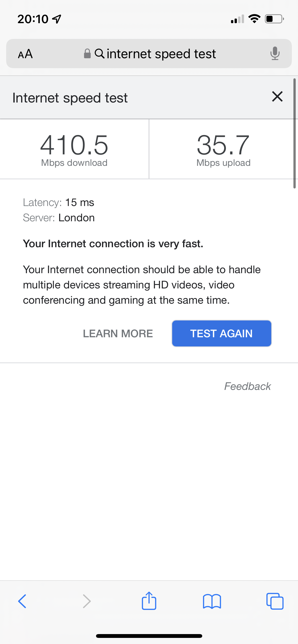Tap the AA reader text size icon

[25, 54]
